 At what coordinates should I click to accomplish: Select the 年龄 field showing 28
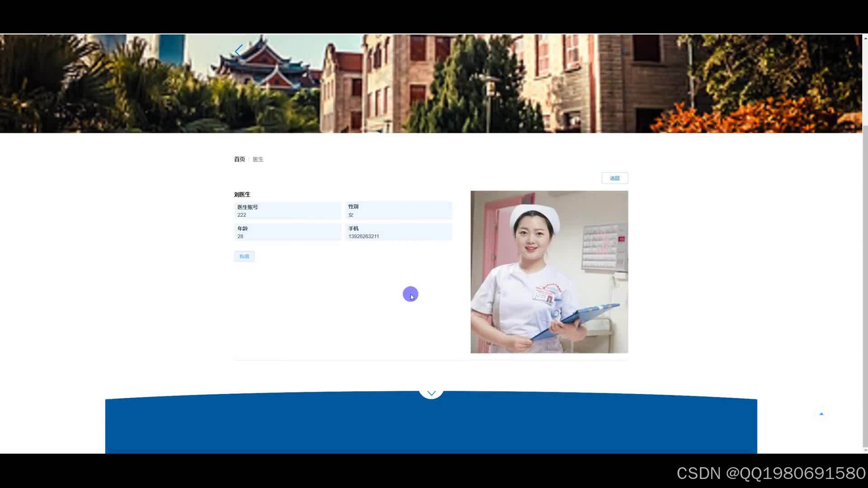(288, 232)
